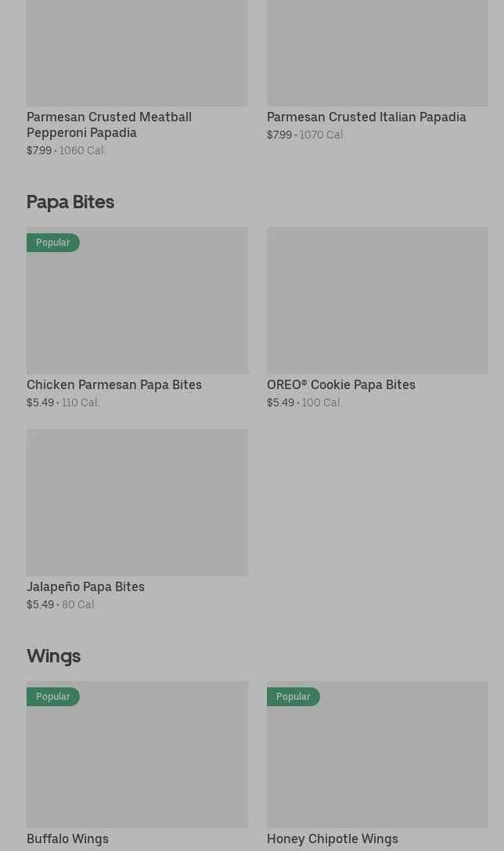Open the Jalapeño Papa Bites image
Image resolution: width=504 pixels, height=851 pixels.
tap(137, 503)
